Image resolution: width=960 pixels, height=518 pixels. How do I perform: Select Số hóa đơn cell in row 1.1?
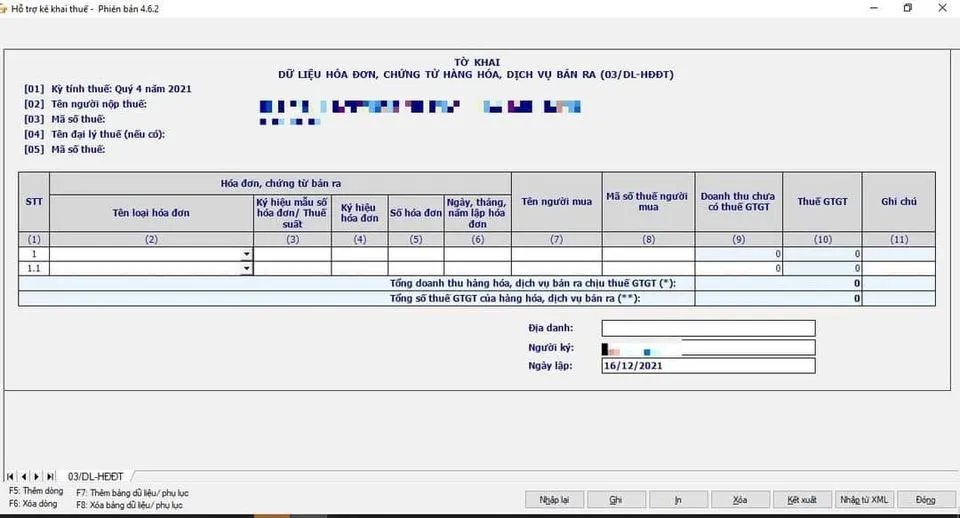tap(416, 268)
